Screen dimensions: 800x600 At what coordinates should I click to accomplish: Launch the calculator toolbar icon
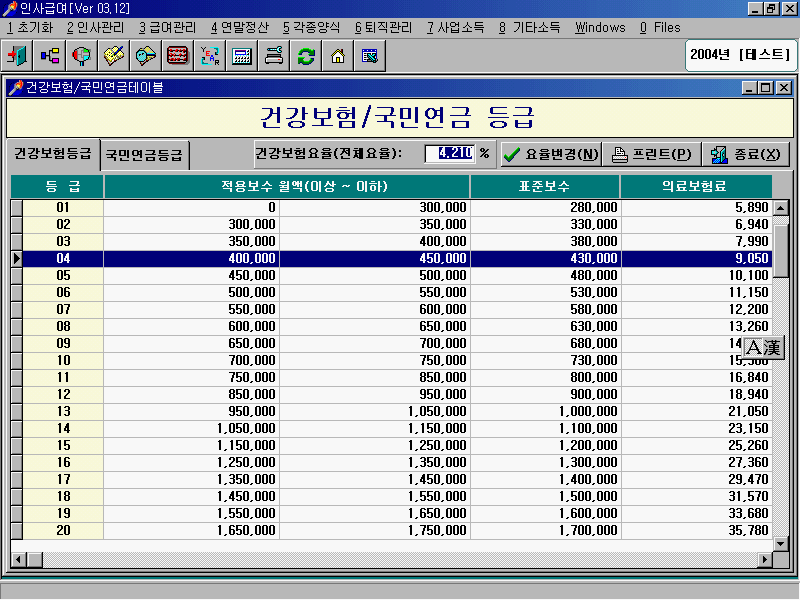pyautogui.click(x=242, y=56)
